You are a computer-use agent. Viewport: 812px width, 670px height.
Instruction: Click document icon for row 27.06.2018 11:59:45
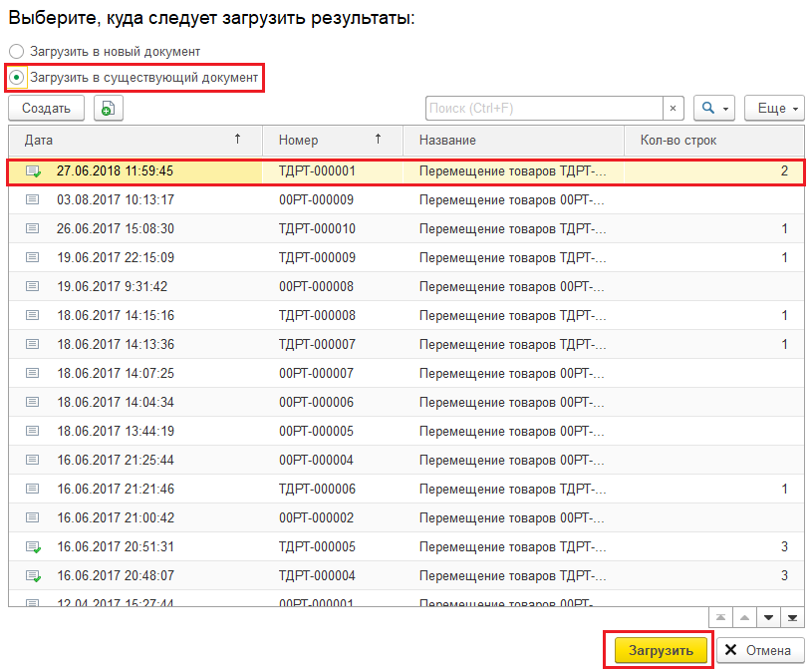point(34,171)
